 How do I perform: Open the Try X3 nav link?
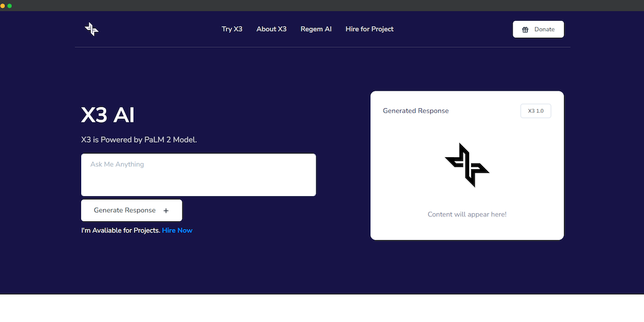click(x=232, y=29)
